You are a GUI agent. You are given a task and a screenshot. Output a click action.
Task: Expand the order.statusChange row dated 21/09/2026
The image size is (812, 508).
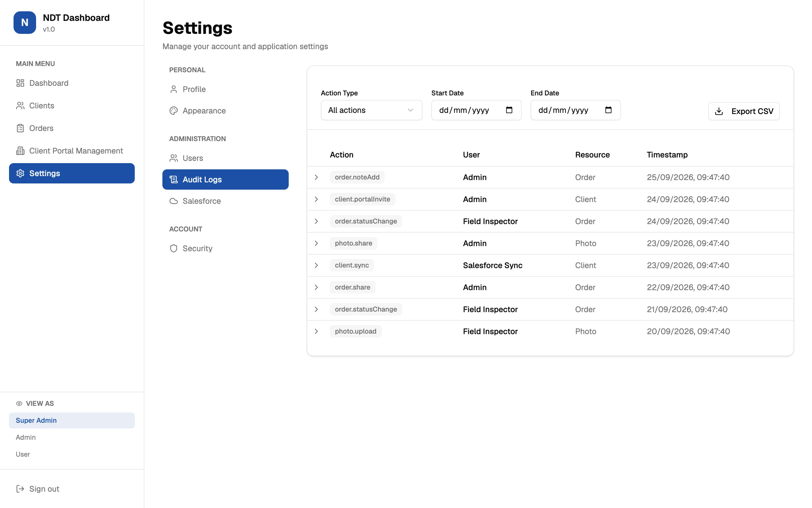point(316,309)
